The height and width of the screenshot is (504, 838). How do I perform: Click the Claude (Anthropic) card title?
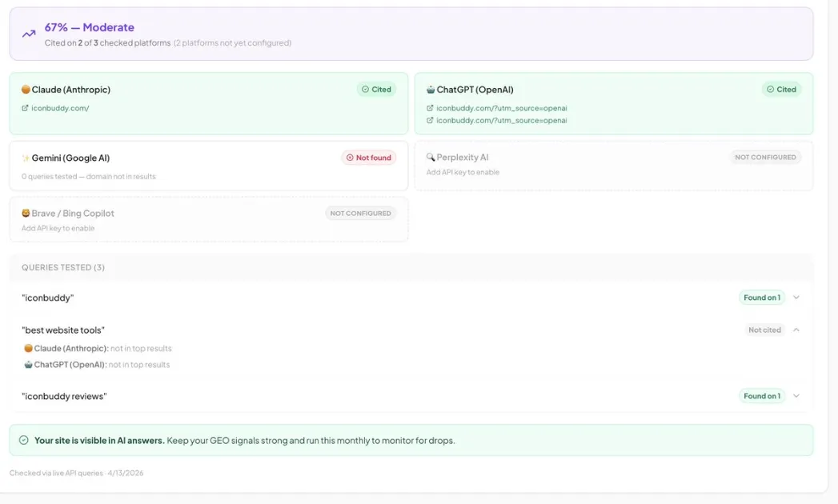click(71, 90)
